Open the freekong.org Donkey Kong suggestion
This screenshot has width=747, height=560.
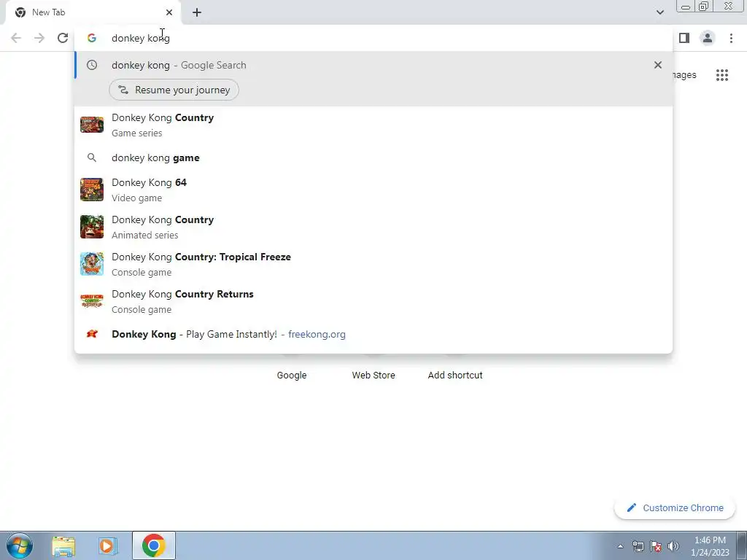pos(373,334)
